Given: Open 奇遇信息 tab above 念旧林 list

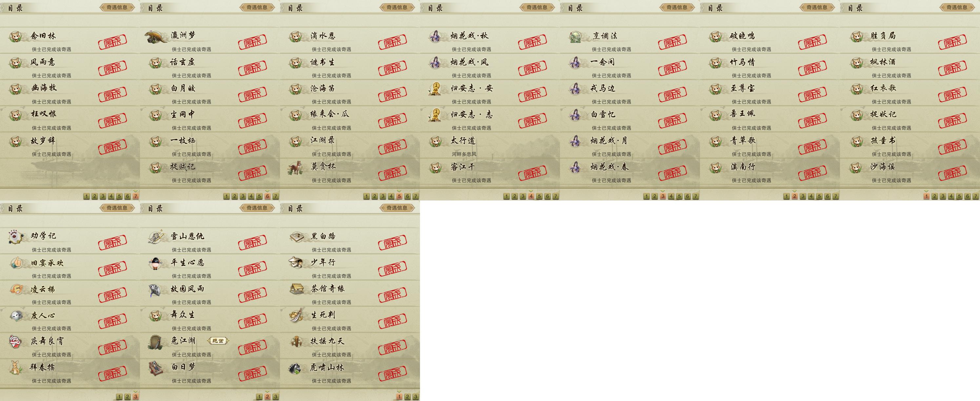Looking at the screenshot, I should [117, 7].
